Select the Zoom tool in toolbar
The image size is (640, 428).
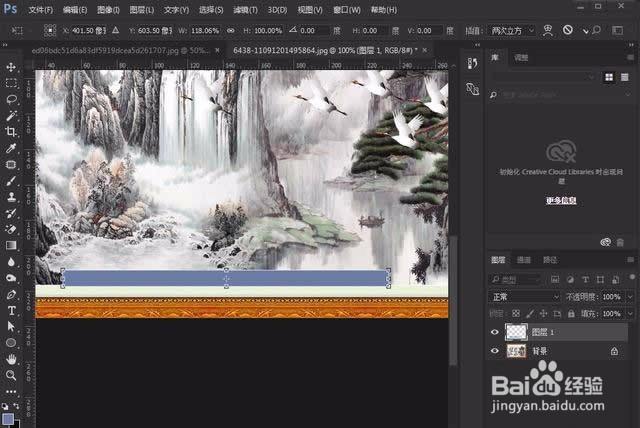pos(11,375)
